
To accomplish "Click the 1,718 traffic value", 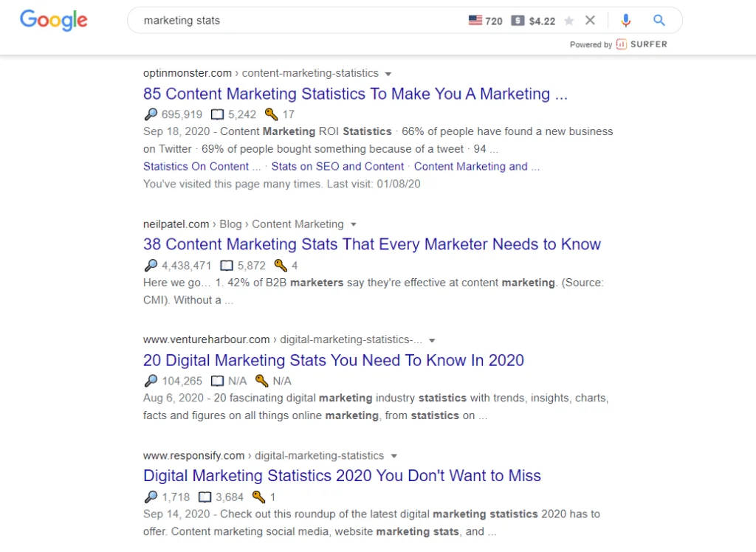I will click(x=176, y=497).
